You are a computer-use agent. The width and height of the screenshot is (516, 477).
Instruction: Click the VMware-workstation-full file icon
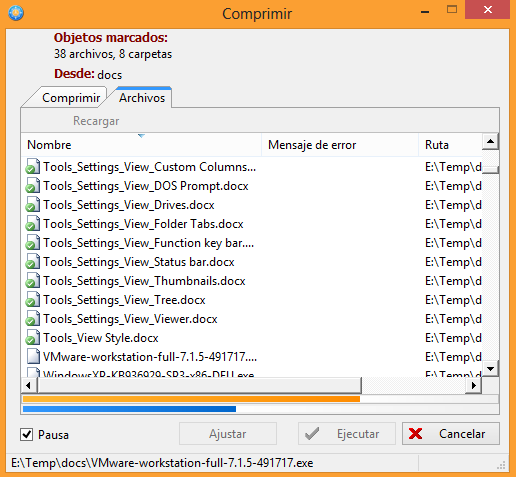(33, 357)
